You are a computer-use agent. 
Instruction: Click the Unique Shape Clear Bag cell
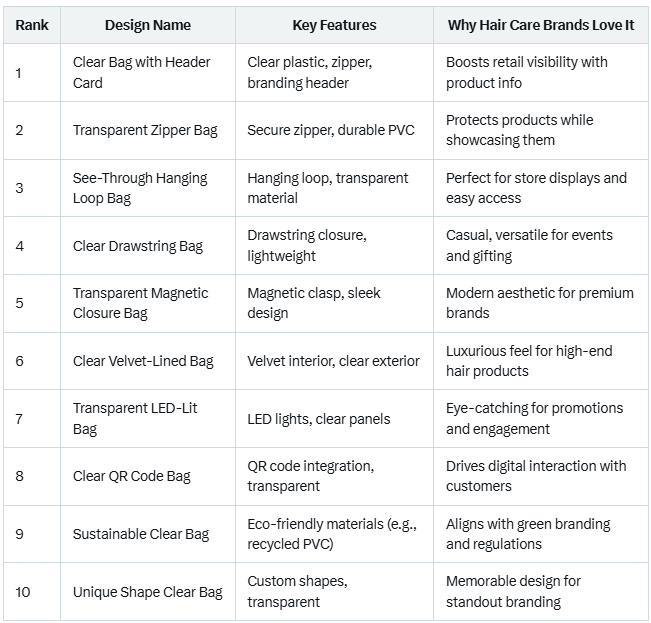coord(147,592)
